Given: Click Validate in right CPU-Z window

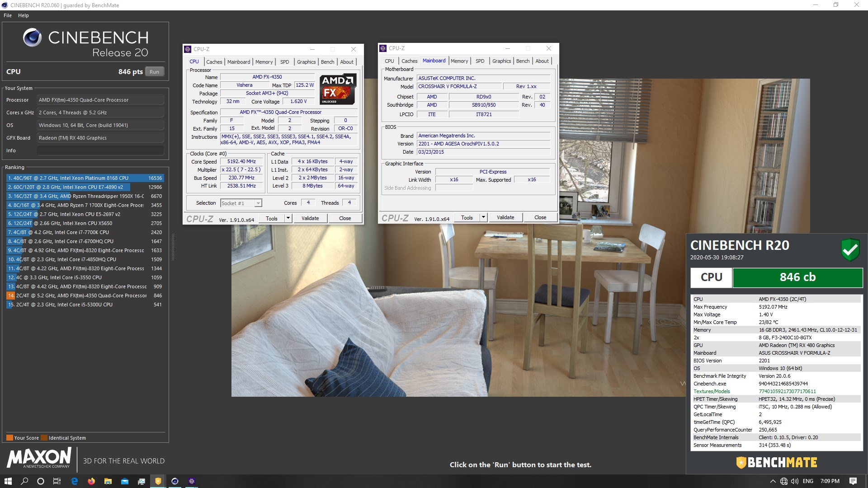Looking at the screenshot, I should coord(505,217).
